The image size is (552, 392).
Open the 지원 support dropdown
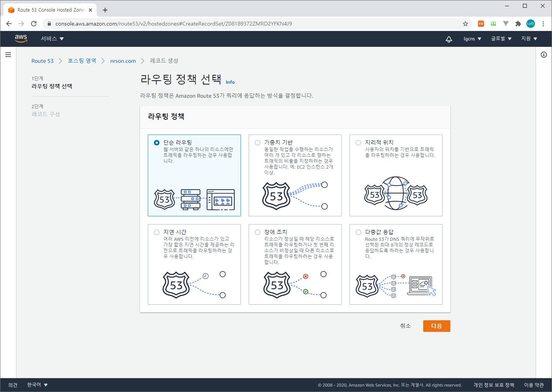[x=529, y=39]
